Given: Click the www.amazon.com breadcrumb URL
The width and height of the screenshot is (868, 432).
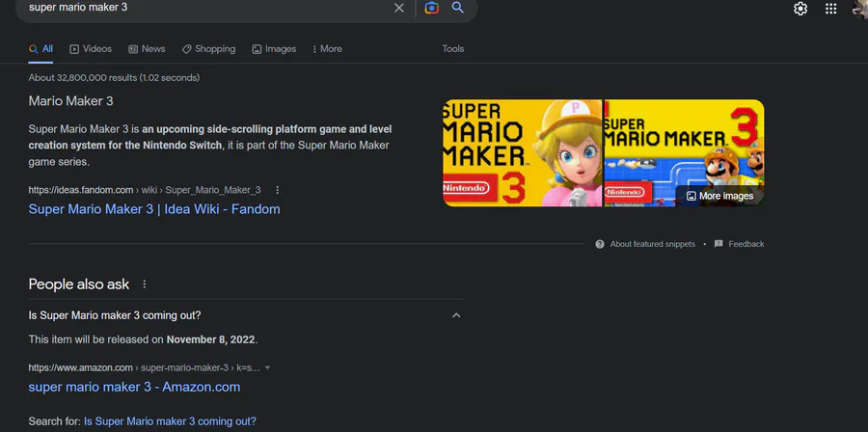Looking at the screenshot, I should 145,367.
